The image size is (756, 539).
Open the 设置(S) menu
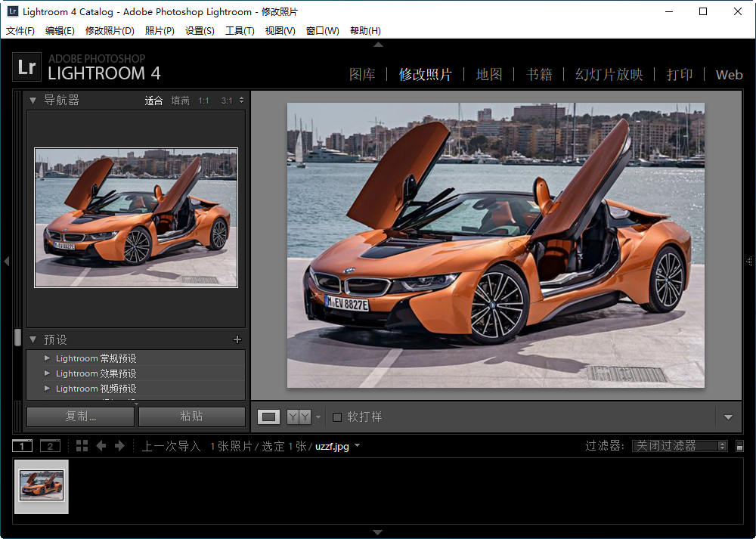200,31
